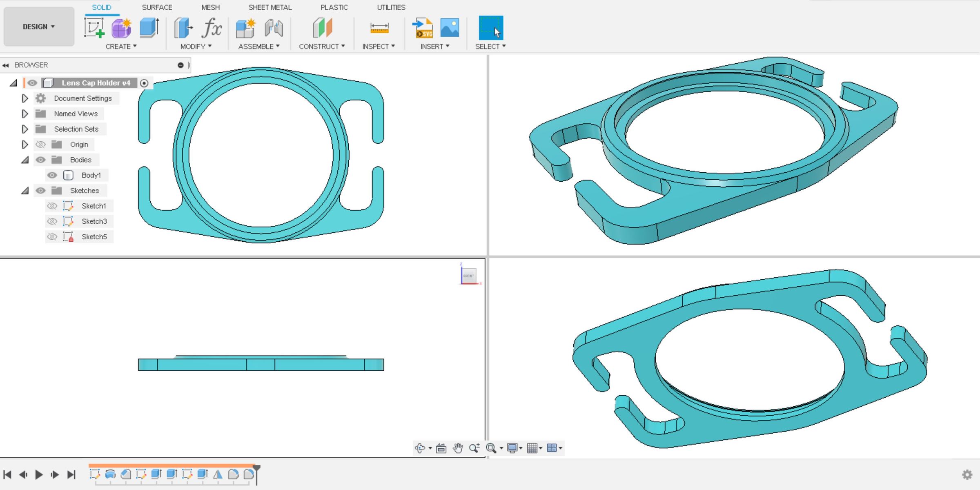Toggle visibility of Sketch3
This screenshot has height=490, width=980.
[x=52, y=221]
